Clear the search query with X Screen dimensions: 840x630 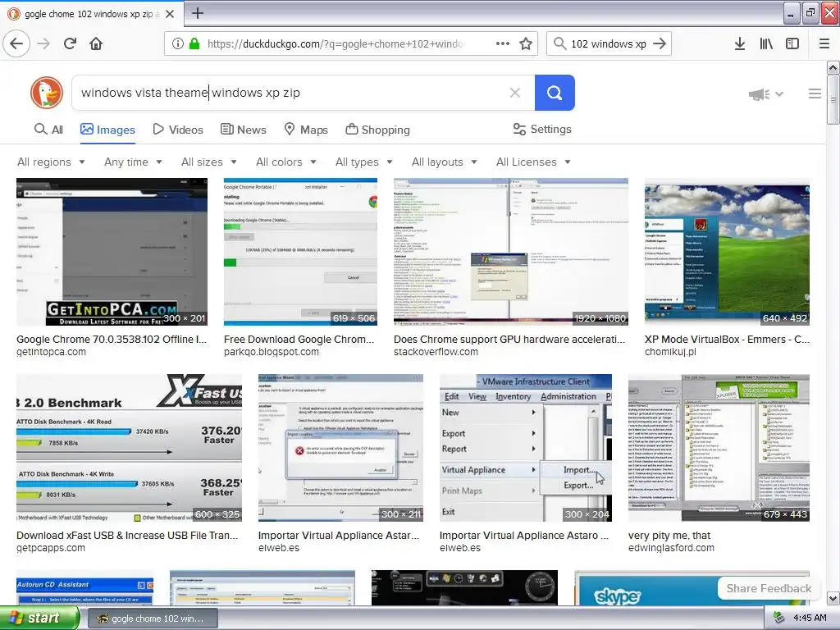coord(515,93)
